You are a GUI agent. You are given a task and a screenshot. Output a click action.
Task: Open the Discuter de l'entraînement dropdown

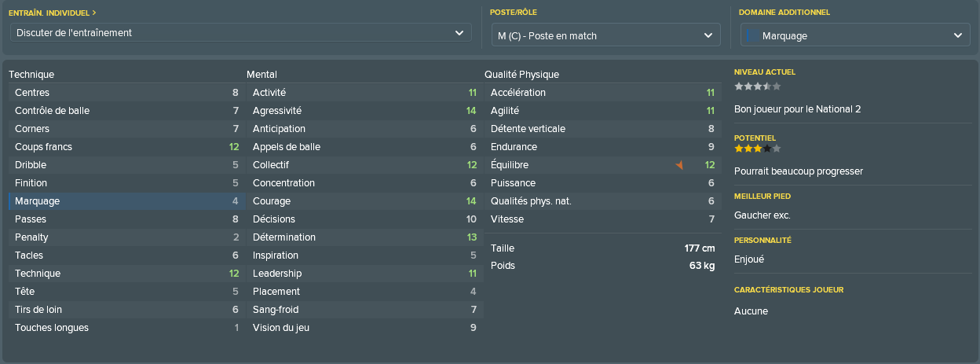tap(241, 33)
